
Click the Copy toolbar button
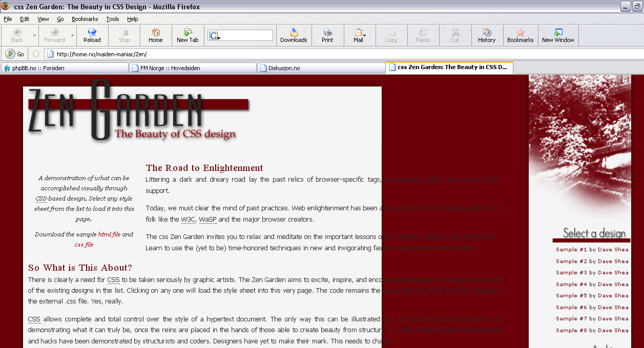[x=391, y=35]
